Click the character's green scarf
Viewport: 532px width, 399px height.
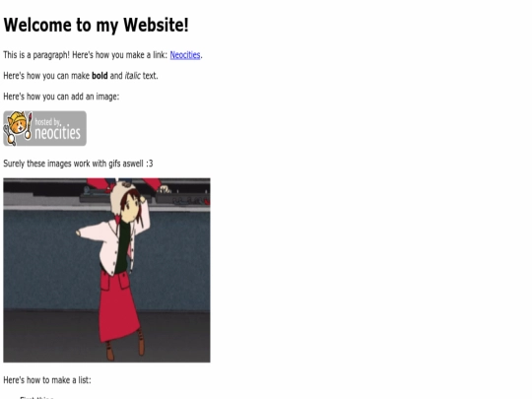(123, 247)
